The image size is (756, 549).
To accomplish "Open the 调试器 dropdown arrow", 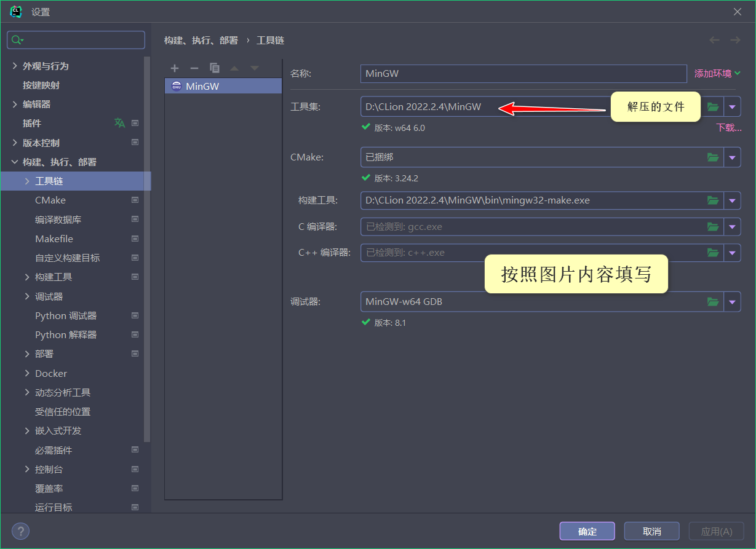I will pos(732,302).
